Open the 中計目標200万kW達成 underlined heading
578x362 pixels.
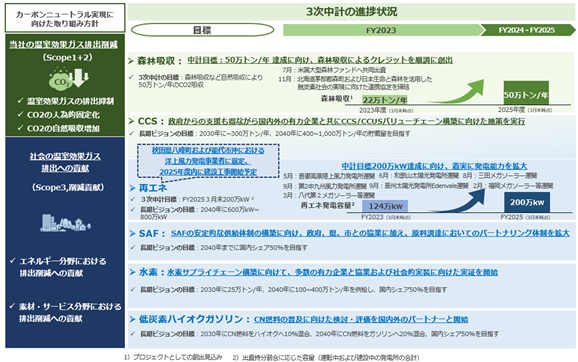434,166
